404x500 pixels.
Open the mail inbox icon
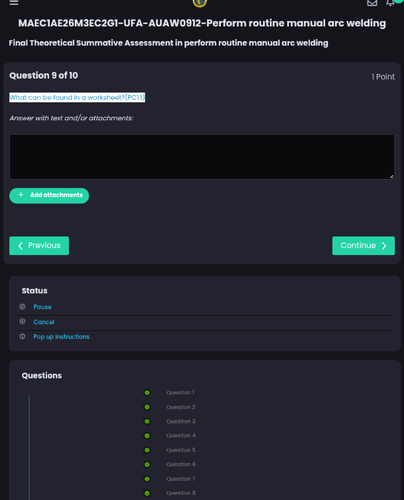(x=372, y=3)
